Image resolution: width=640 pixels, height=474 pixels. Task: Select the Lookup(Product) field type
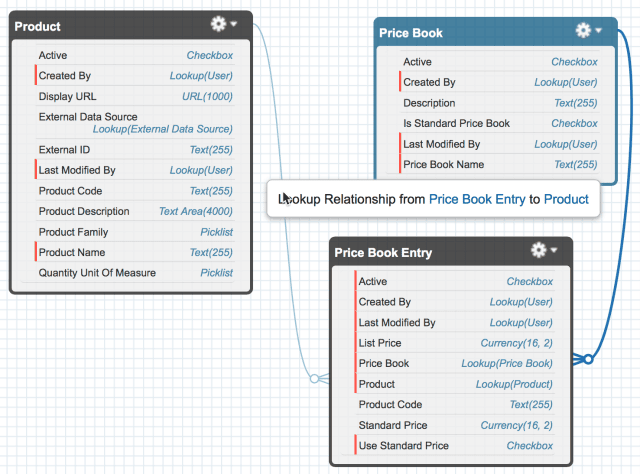(x=514, y=384)
